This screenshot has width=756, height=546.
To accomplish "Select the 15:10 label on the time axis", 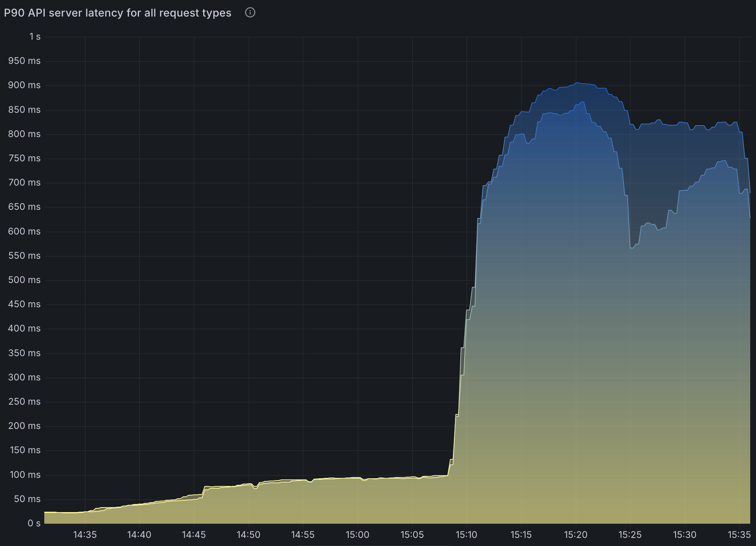I will [x=467, y=535].
